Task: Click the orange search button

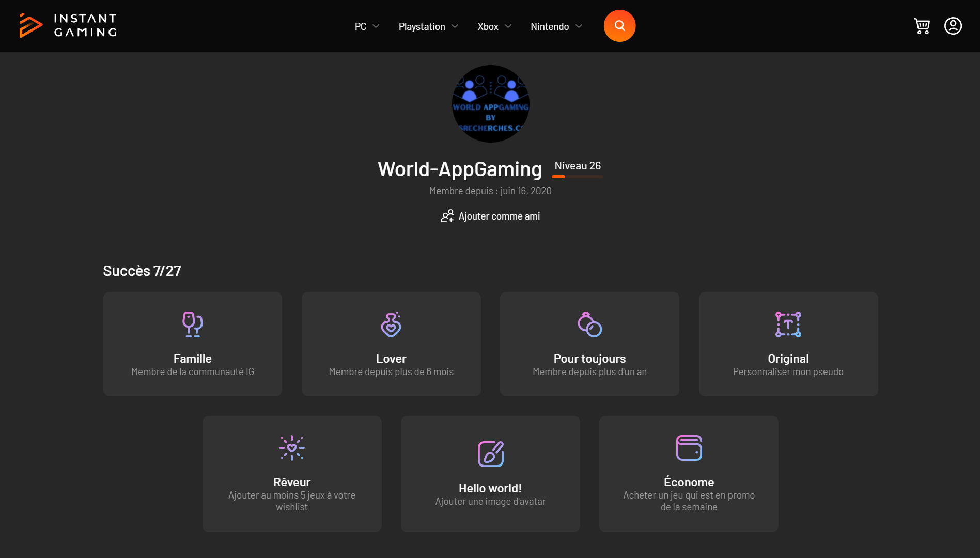Action: (x=619, y=26)
